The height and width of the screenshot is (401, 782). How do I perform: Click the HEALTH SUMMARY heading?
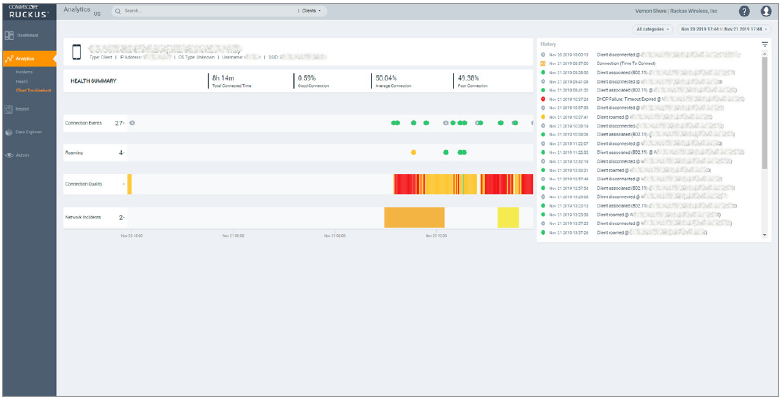pyautogui.click(x=93, y=81)
